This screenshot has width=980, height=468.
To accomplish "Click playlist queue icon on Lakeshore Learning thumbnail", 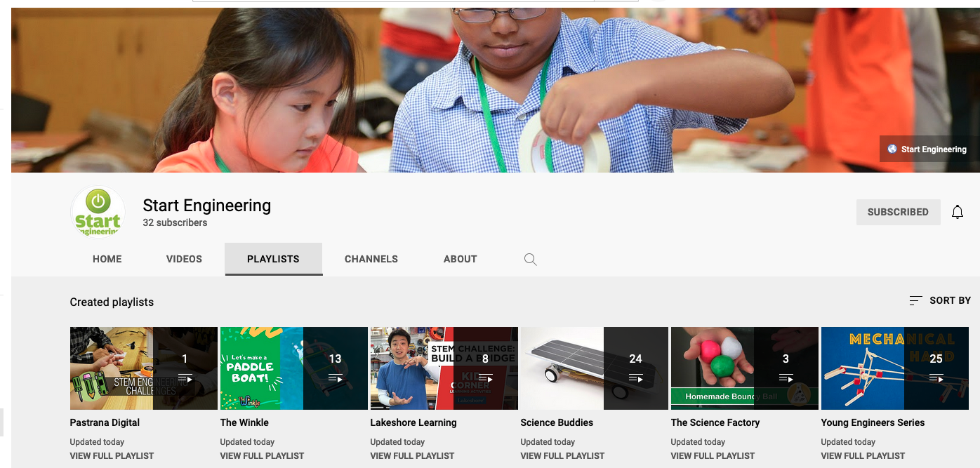I will (x=486, y=378).
